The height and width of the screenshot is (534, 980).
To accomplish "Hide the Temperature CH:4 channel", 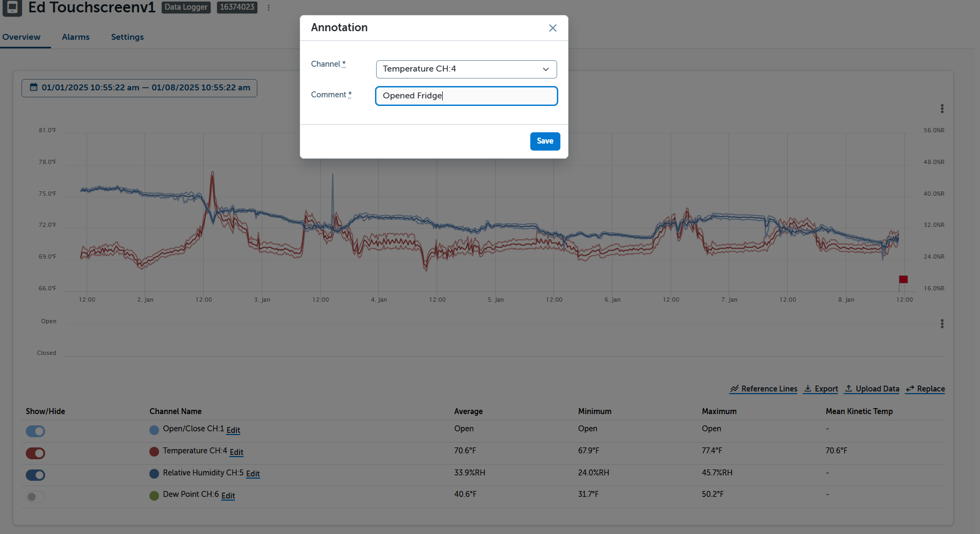I will point(35,453).
